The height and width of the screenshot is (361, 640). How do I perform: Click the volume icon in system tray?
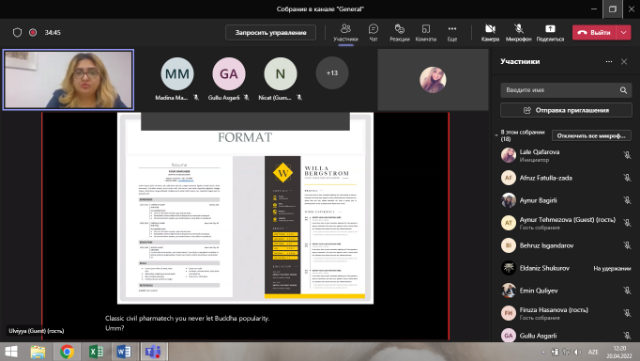coord(577,352)
